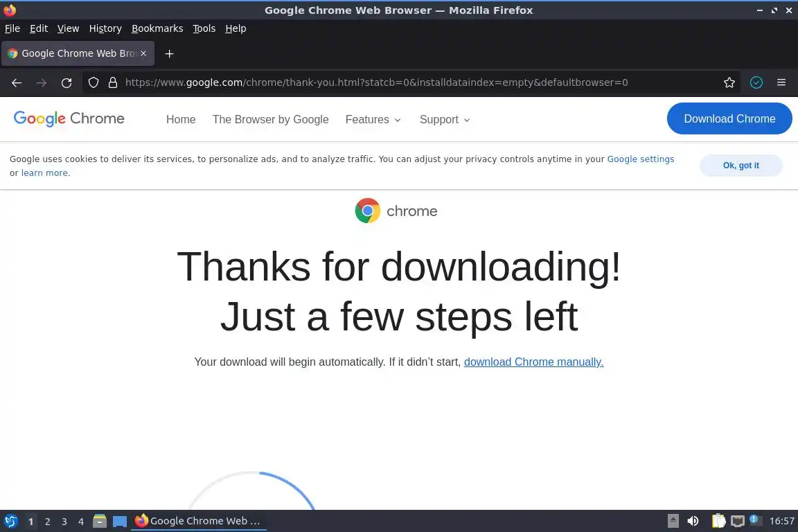Screen dimensions: 798x532
Task: Open the teal checkmark extension icon
Action: click(756, 82)
